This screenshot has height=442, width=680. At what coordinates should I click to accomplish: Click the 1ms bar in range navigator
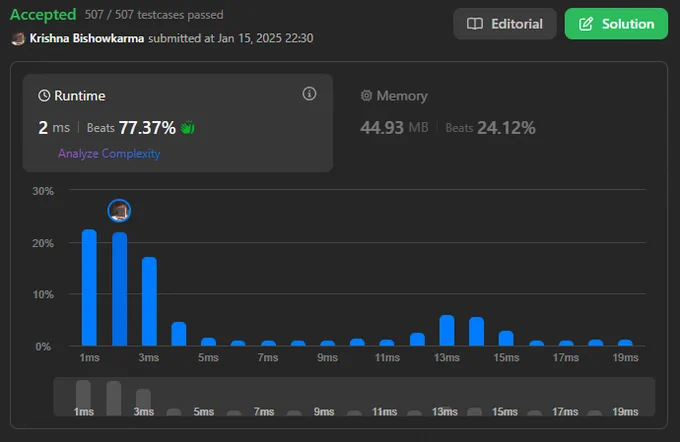[83, 398]
